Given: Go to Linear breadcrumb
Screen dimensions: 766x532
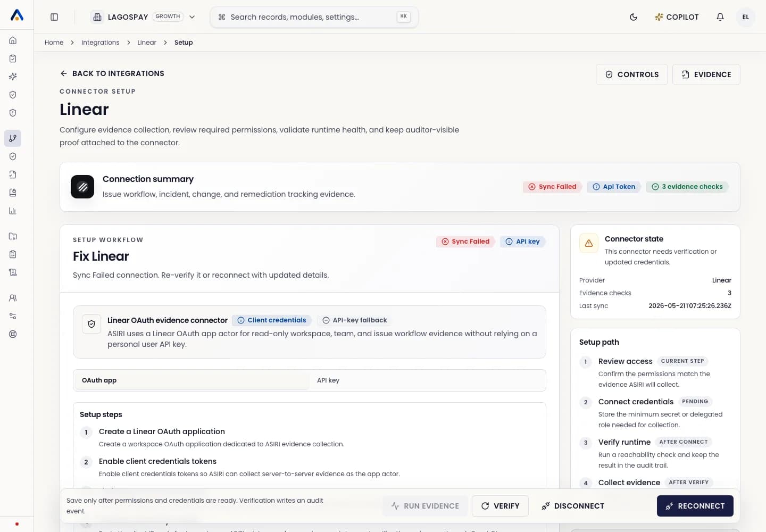Looking at the screenshot, I should (147, 43).
